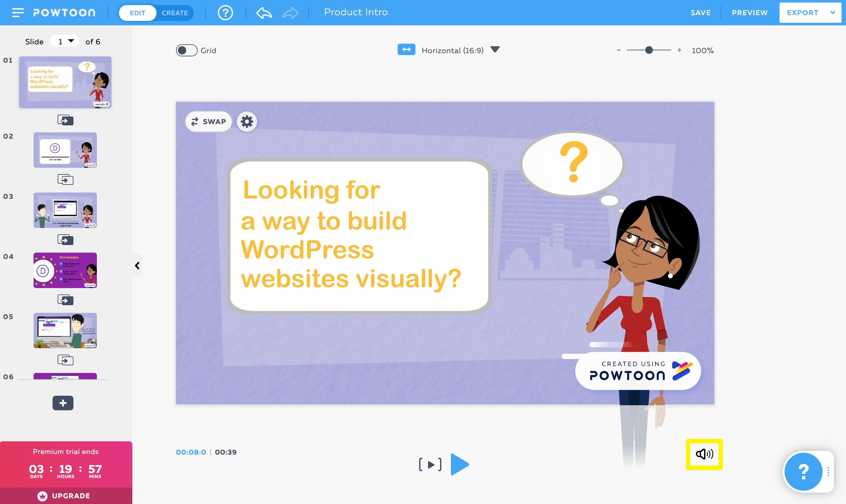Click SAVE in the top bar
This screenshot has width=846, height=504.
tap(700, 13)
